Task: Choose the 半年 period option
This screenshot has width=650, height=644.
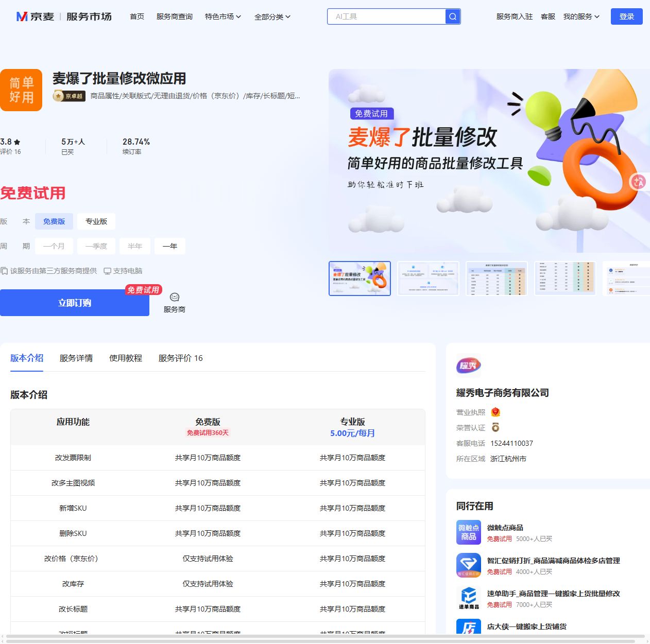Action: click(135, 246)
